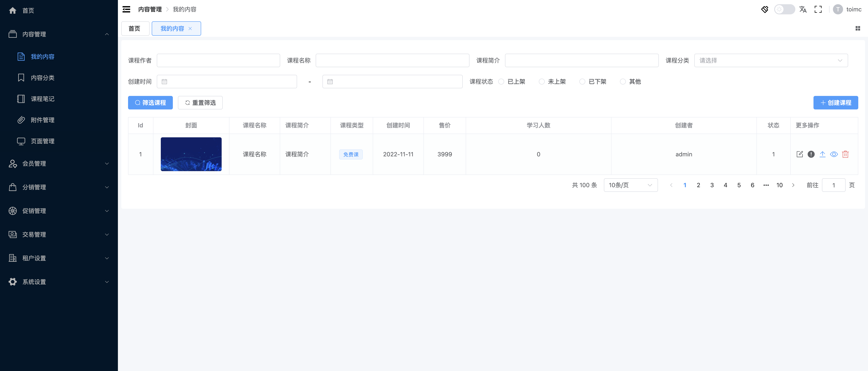Switch to the 首页 tab
This screenshot has height=371, width=868.
click(x=134, y=29)
